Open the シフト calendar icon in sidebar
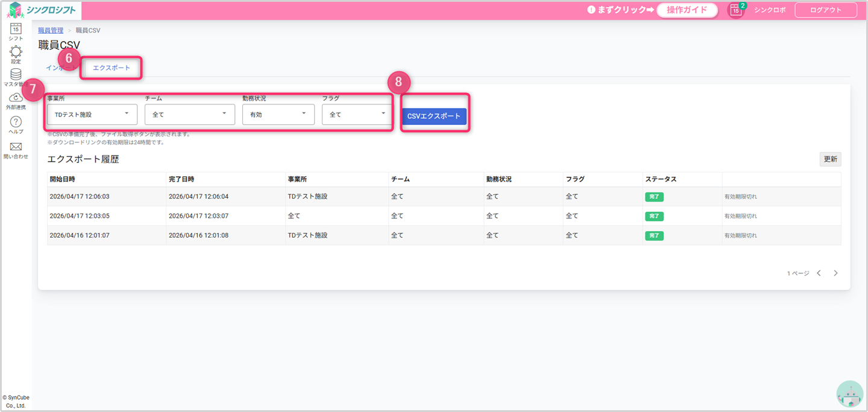 coord(16,28)
